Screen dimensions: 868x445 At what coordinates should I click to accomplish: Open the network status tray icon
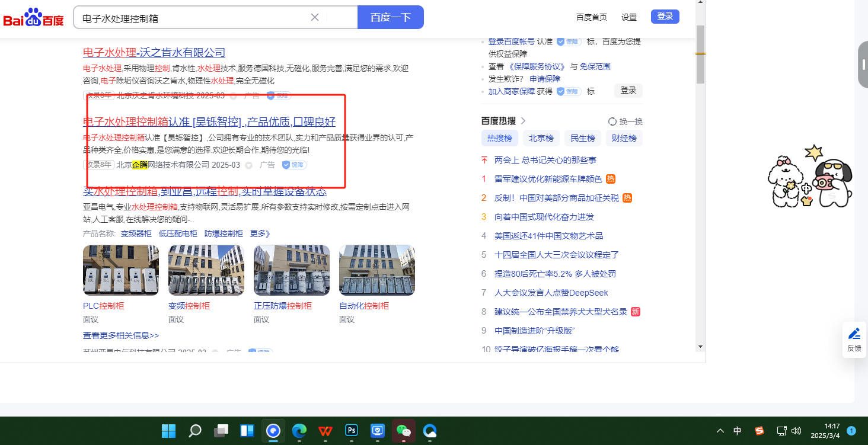point(782,431)
